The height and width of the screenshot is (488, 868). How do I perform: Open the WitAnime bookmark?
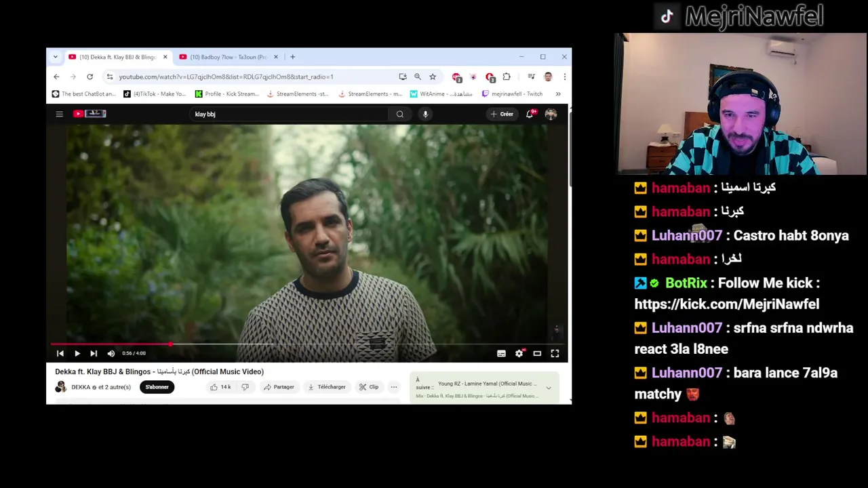[441, 94]
